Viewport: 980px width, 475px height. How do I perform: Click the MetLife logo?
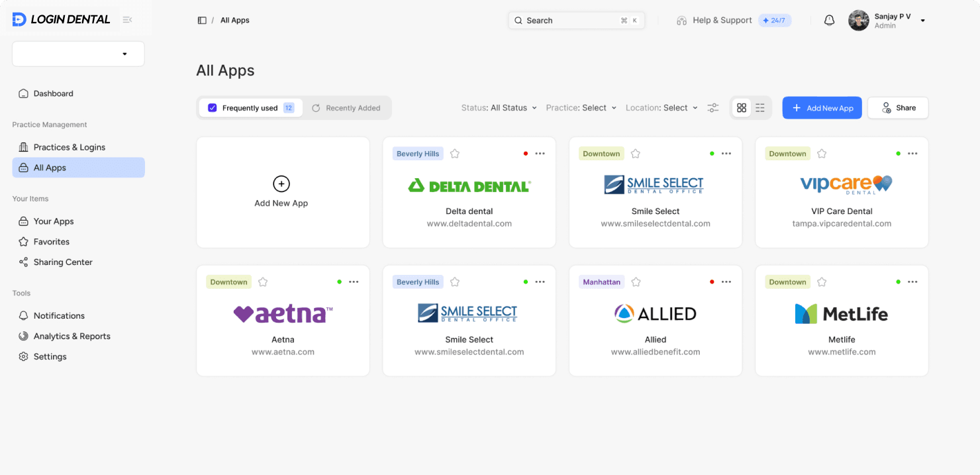tap(842, 314)
